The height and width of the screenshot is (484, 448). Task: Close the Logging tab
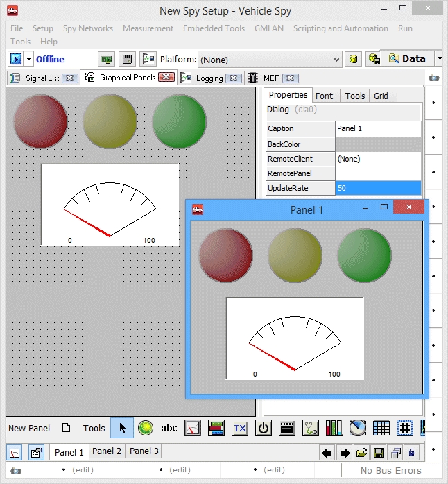click(234, 78)
